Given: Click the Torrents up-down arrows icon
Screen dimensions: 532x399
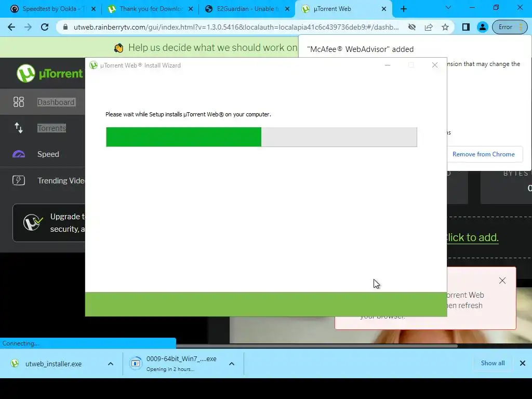Looking at the screenshot, I should pos(19,128).
